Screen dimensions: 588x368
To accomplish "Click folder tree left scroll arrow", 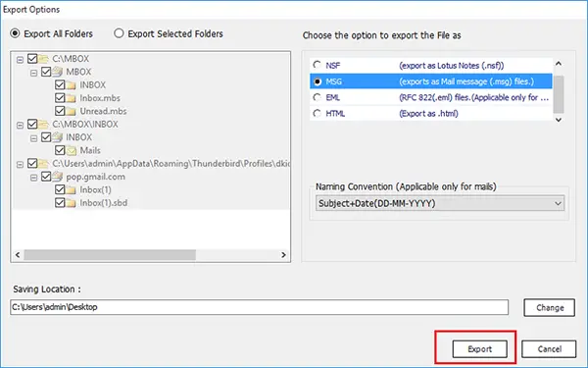I will tap(18, 254).
